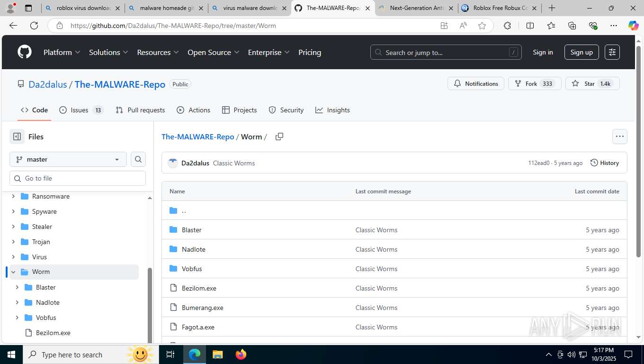The image size is (644, 364).
Task: Open the Issues tab
Action: coord(81,110)
